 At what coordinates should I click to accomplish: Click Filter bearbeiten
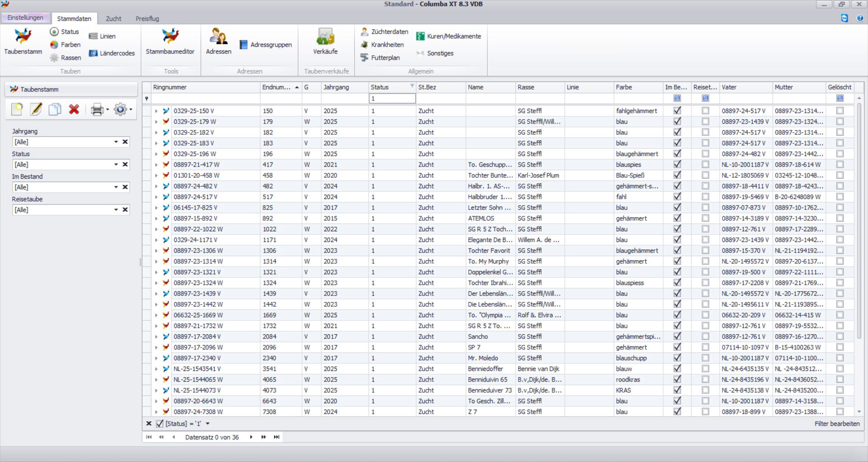[837, 424]
